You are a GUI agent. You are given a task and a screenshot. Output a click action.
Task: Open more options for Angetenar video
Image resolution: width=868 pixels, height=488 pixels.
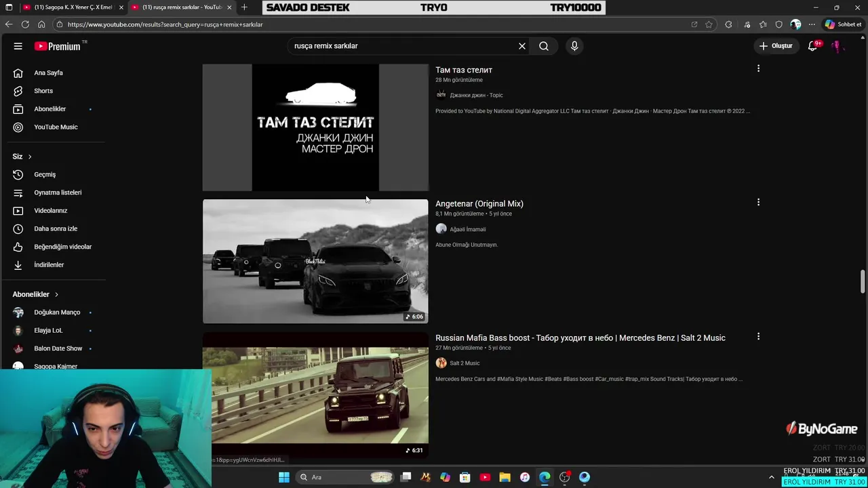(758, 202)
